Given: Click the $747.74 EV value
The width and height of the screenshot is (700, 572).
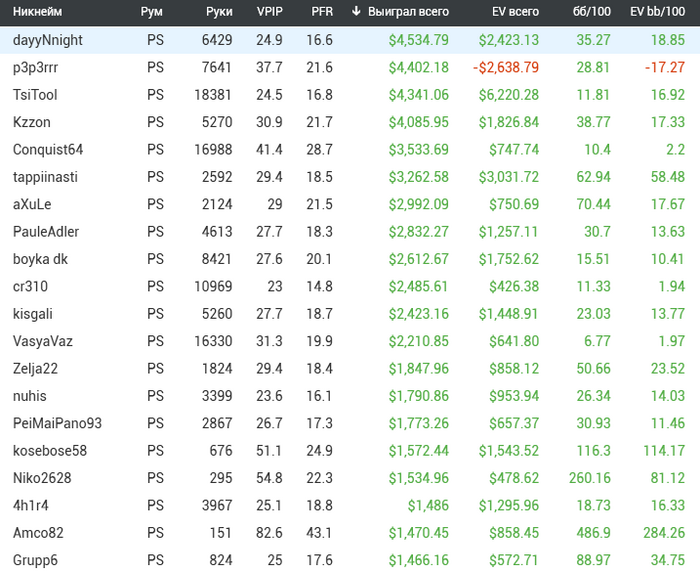Looking at the screenshot, I should tap(514, 150).
